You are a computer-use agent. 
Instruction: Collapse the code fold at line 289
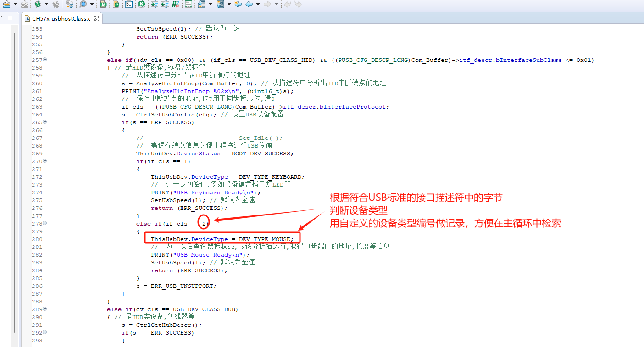45,309
